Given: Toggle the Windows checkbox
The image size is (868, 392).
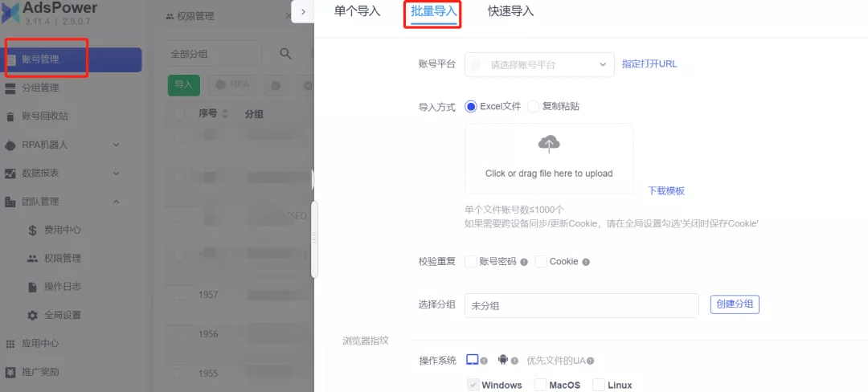Looking at the screenshot, I should coord(473,385).
